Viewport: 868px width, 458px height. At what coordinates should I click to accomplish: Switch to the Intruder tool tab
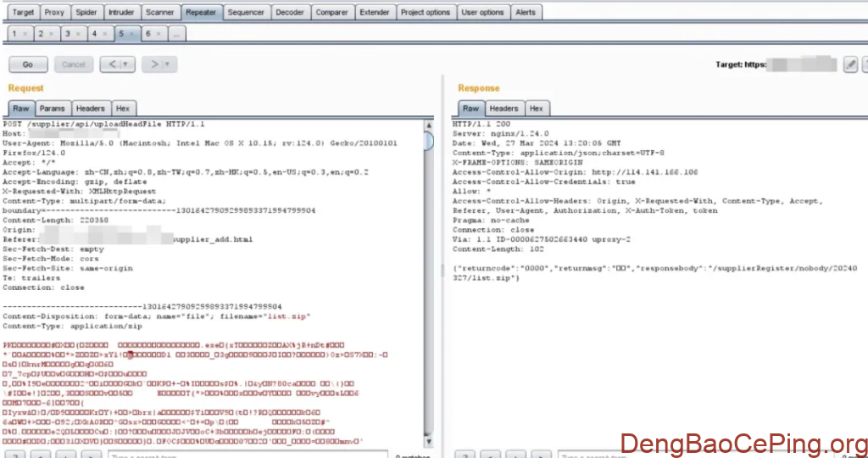120,13
